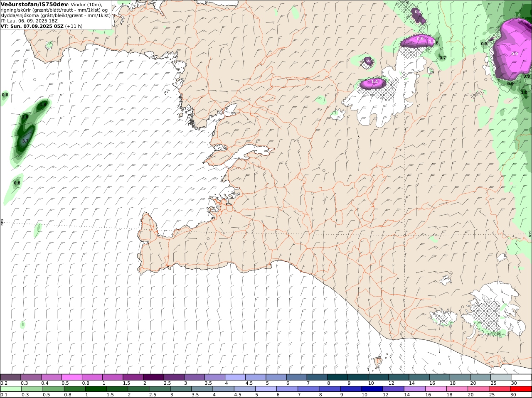Screen dimensions: 532x398
Task: Select the lavender rain swatch labeled 5
Action: 266,389
